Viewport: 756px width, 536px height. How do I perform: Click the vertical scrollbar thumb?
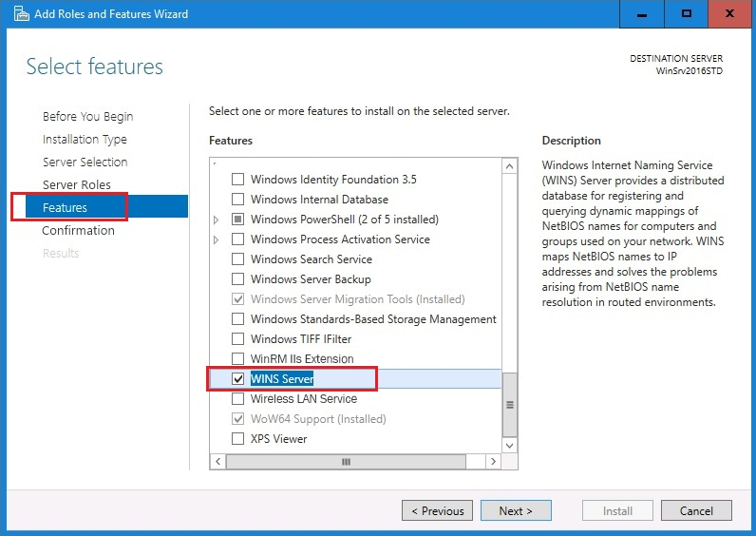click(x=509, y=403)
